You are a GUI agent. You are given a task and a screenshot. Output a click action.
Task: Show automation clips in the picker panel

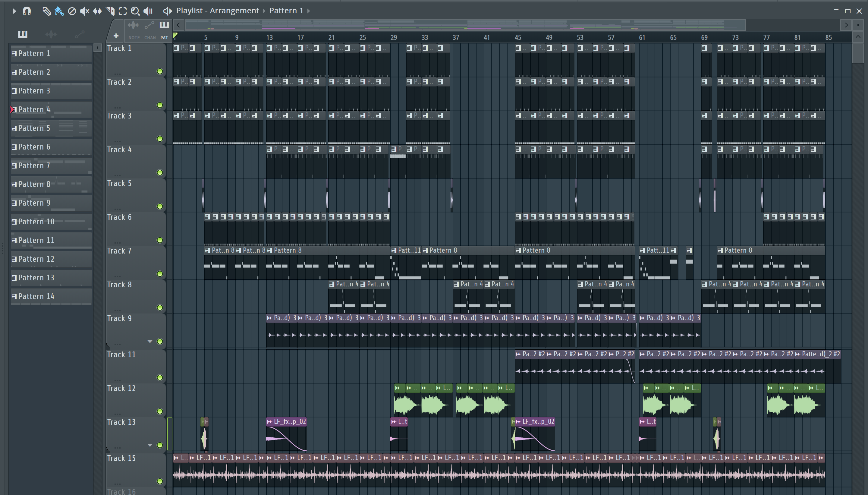point(80,34)
